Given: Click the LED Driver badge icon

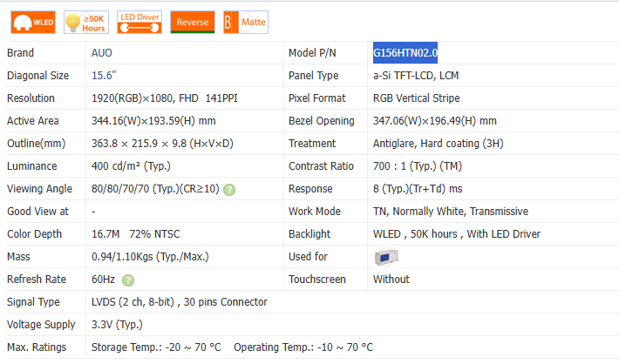Looking at the screenshot, I should (139, 22).
